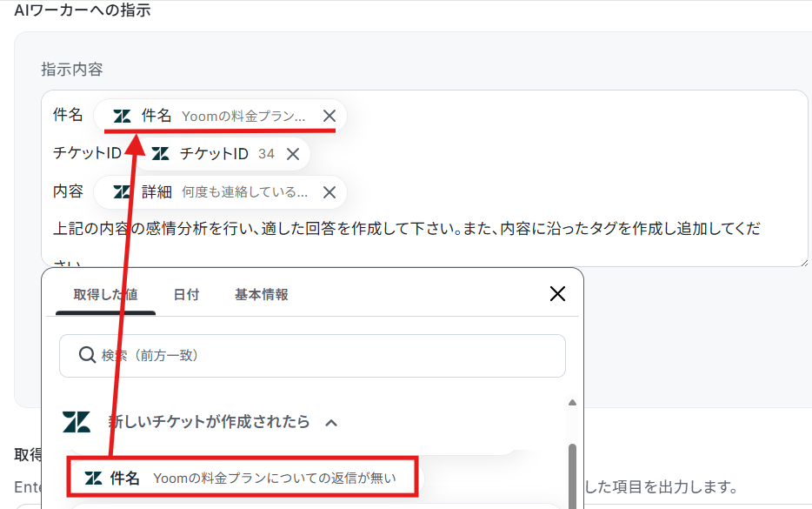Viewport: 812px width, 509px height.
Task: Click inside the 指示内容 instruction text
Action: pos(407,229)
